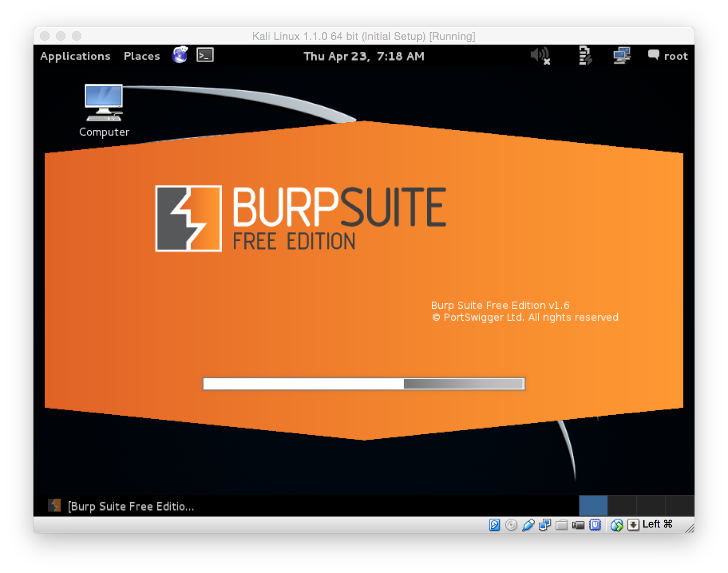This screenshot has height=573, width=728.
Task: Click the PortSwigger Ltd copyright text
Action: tap(525, 317)
